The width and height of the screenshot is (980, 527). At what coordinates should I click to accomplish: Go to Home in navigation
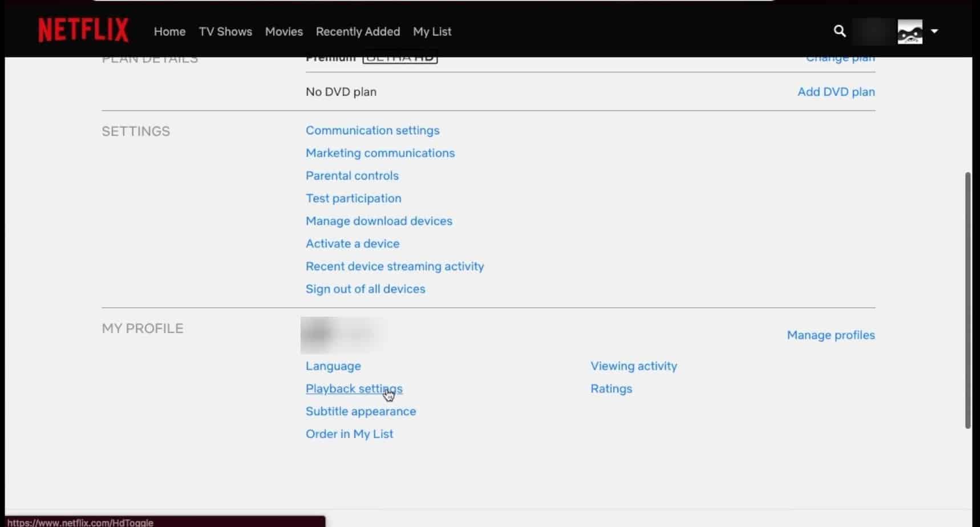click(x=169, y=32)
